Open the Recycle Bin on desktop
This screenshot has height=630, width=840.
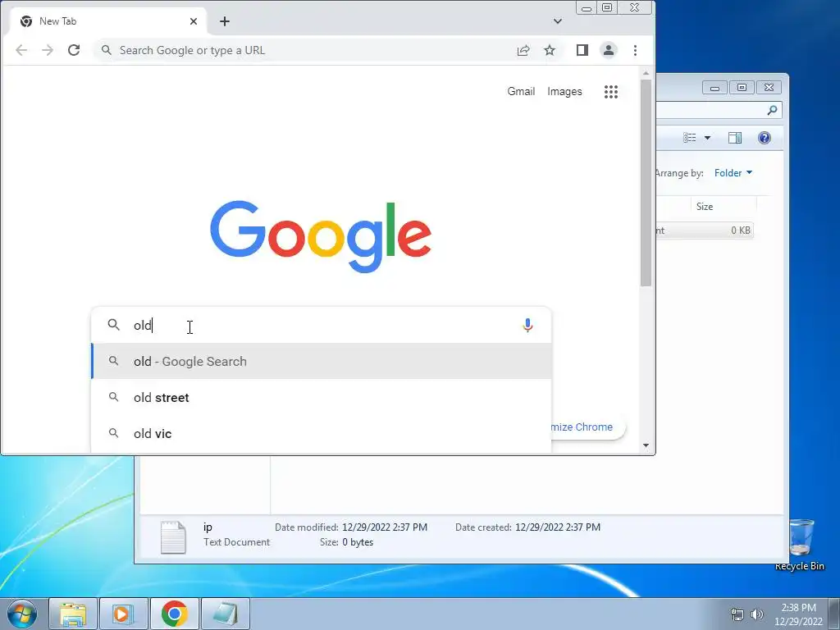[800, 545]
